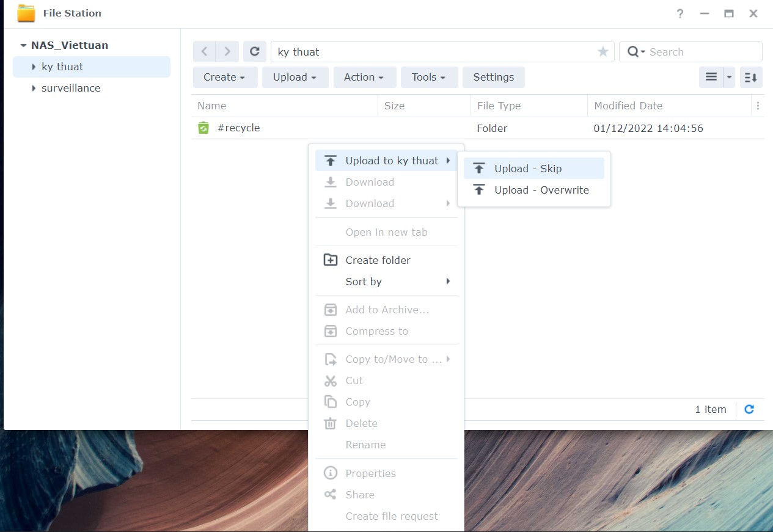This screenshot has height=532, width=773.
Task: Go back with the left arrow button
Action: pos(205,52)
